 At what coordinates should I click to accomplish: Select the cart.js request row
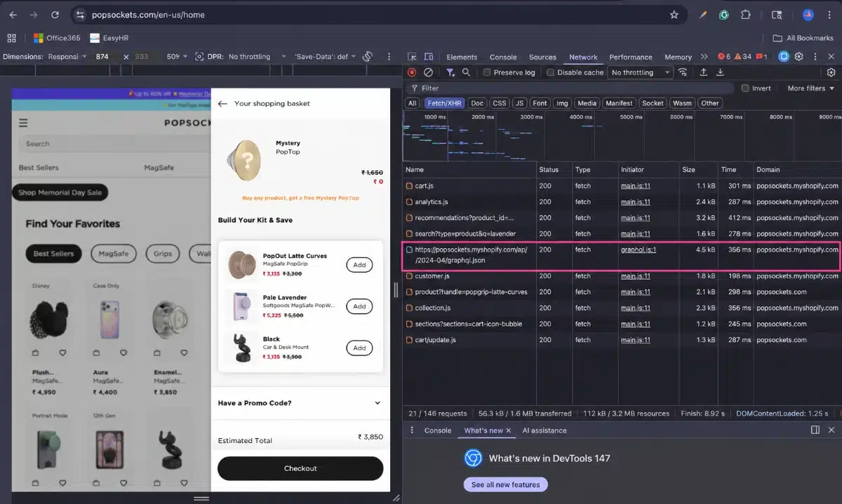(622, 186)
